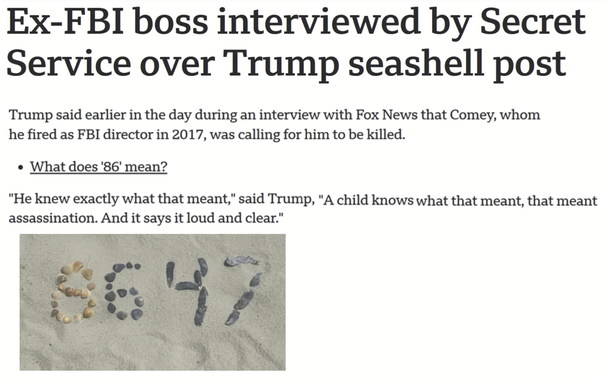Click the word "assassination" in the quote

52,218
